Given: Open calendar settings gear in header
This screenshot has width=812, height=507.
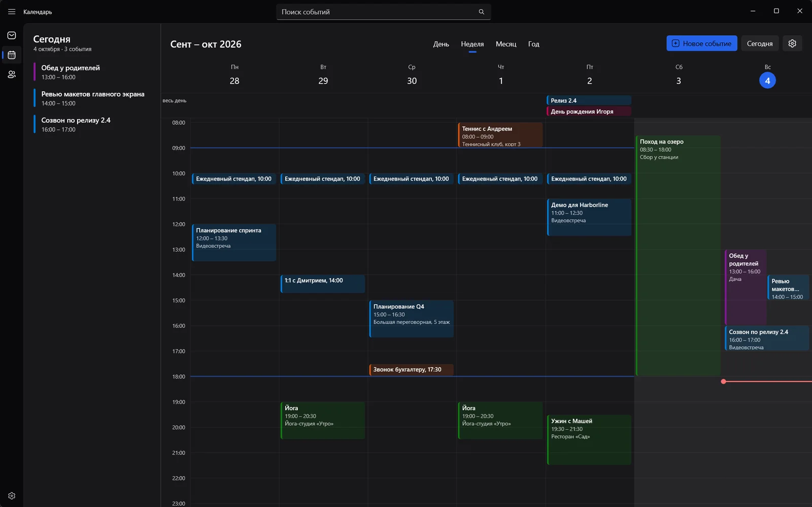Looking at the screenshot, I should click(x=792, y=44).
